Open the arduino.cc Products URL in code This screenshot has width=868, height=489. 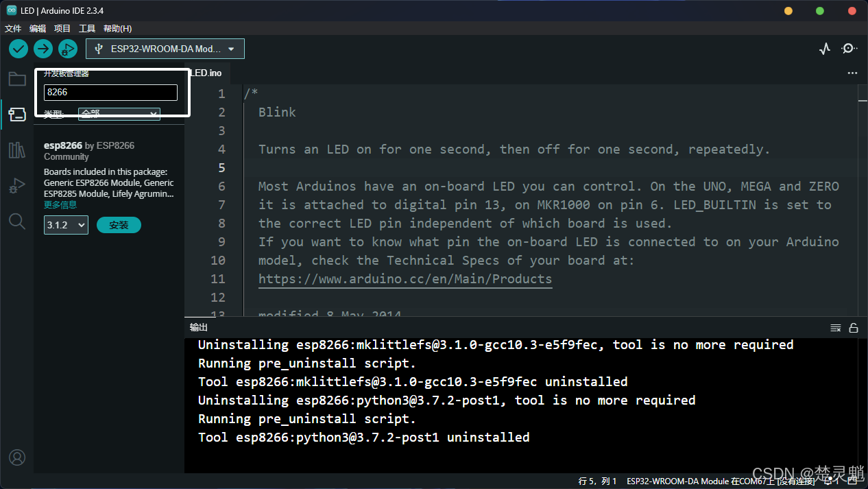[x=405, y=279]
